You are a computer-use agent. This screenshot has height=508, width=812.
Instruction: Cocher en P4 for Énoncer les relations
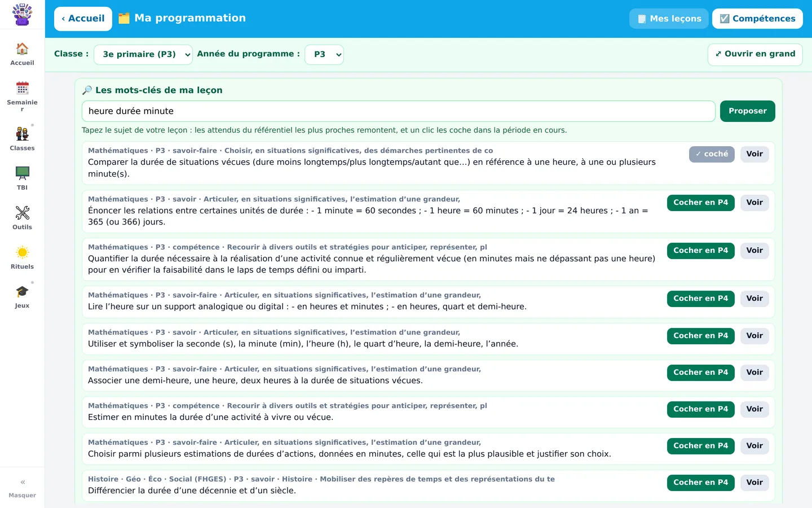pyautogui.click(x=700, y=203)
